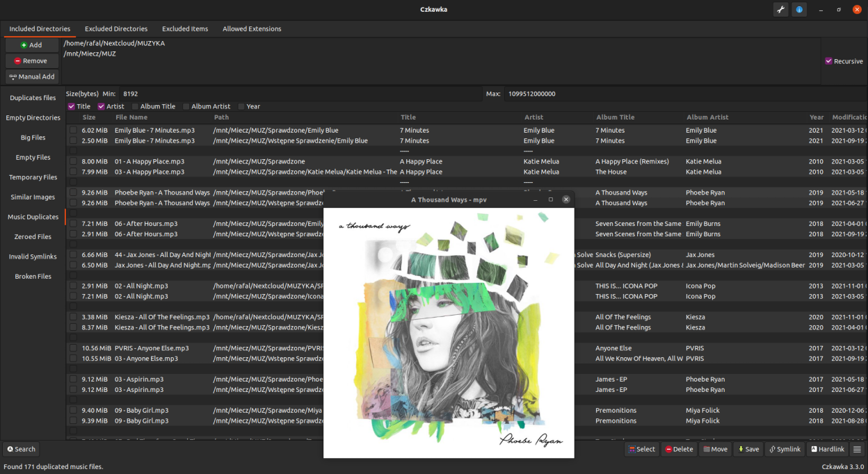
Task: Click the Remove directory button
Action: [32, 61]
